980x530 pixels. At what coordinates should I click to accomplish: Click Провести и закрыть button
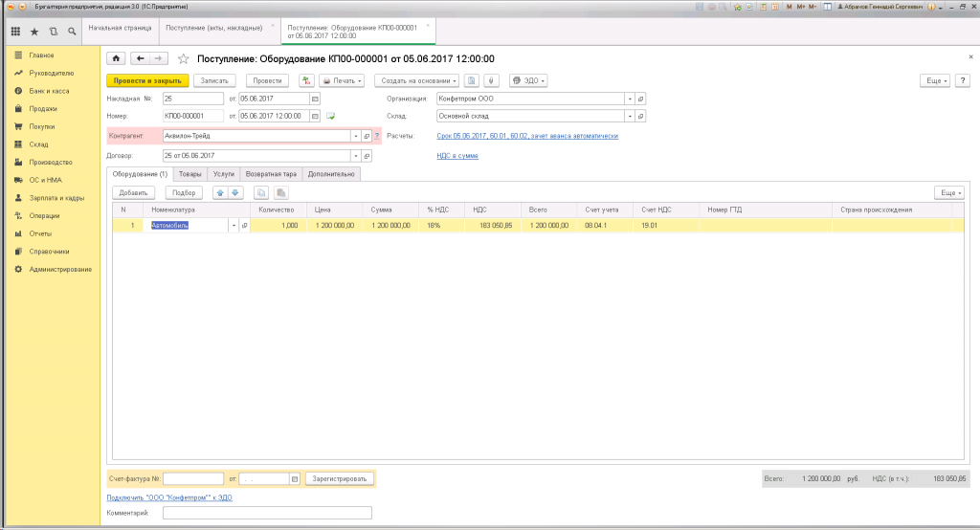click(x=147, y=80)
